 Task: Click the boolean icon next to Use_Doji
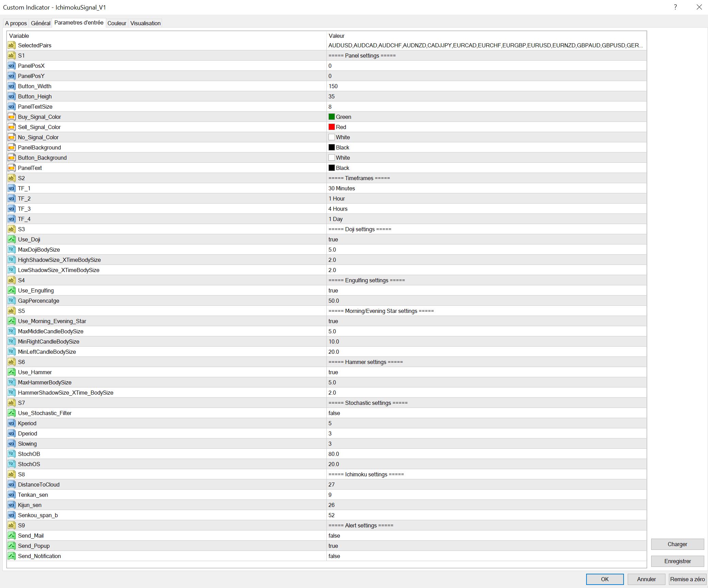(x=12, y=239)
